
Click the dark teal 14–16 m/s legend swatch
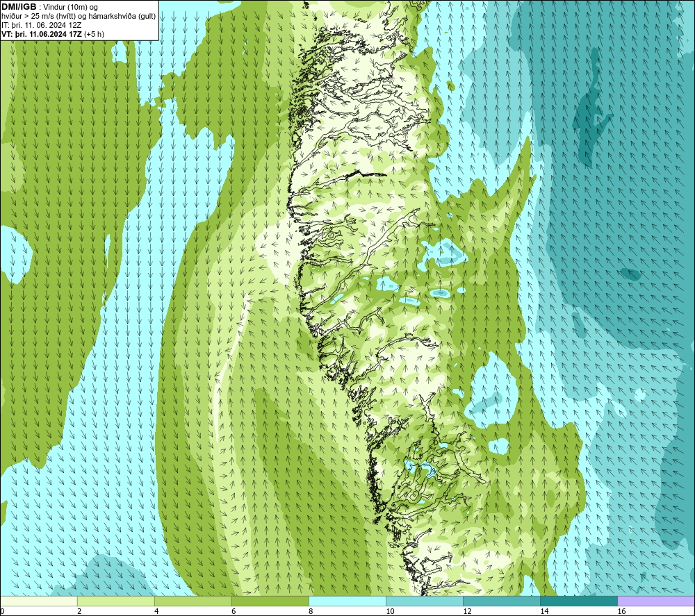click(x=578, y=601)
